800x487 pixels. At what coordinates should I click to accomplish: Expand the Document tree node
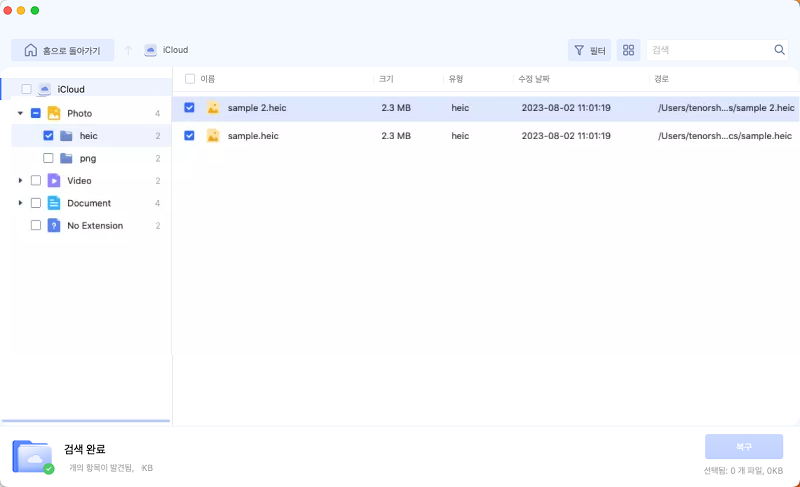click(x=20, y=203)
